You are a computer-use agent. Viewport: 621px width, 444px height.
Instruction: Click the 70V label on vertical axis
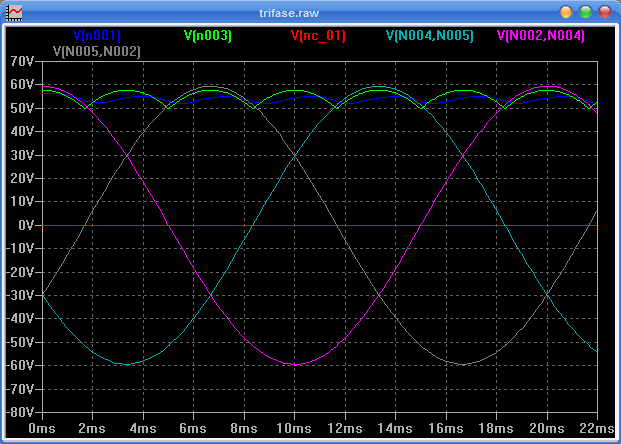click(x=22, y=62)
